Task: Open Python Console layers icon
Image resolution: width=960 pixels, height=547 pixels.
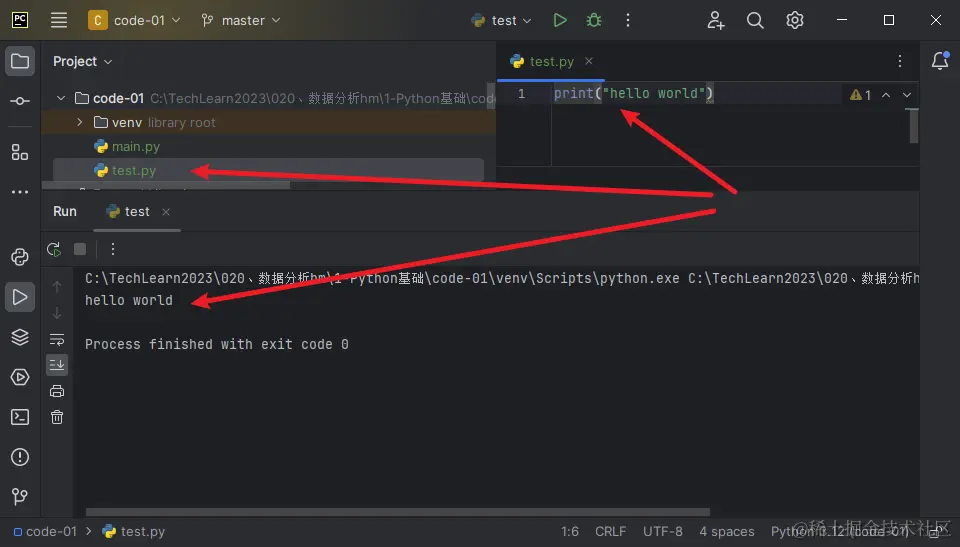Action: (x=20, y=337)
